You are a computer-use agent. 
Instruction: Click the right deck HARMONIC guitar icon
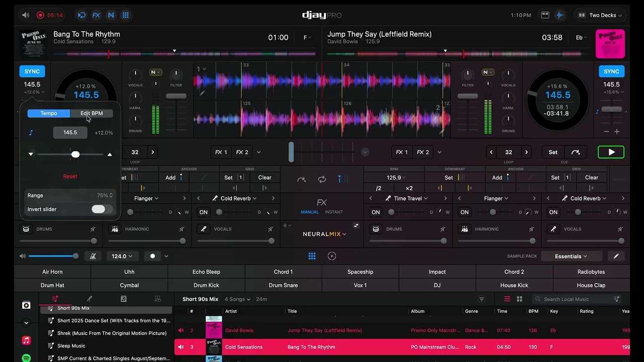(x=465, y=229)
